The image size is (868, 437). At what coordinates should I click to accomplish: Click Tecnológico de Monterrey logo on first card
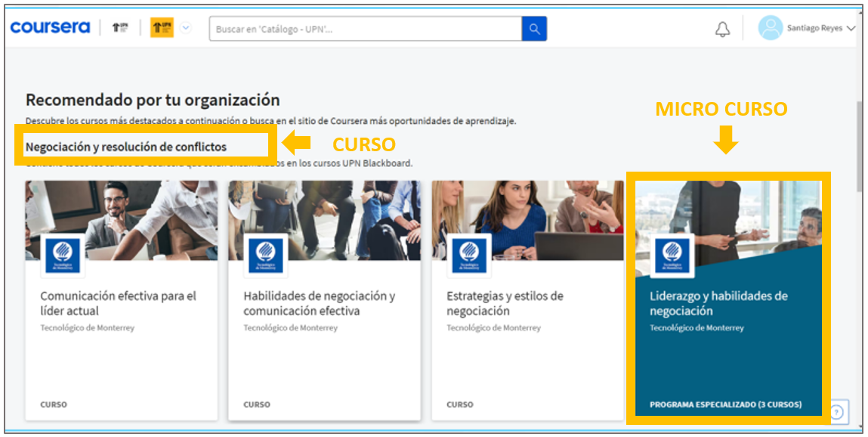(63, 256)
